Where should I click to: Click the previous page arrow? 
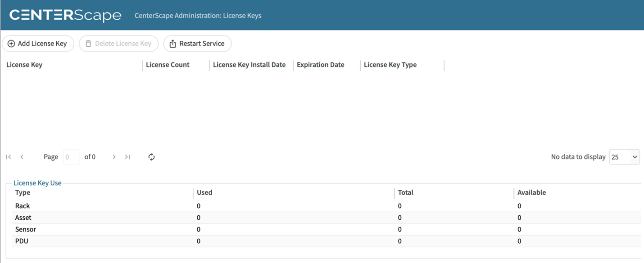(22, 157)
